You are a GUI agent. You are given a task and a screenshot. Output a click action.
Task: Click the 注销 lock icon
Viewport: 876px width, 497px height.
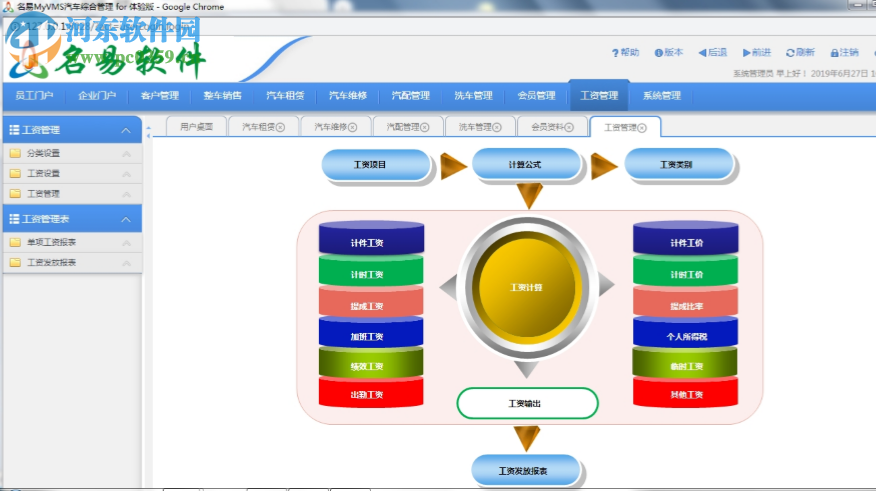(834, 53)
